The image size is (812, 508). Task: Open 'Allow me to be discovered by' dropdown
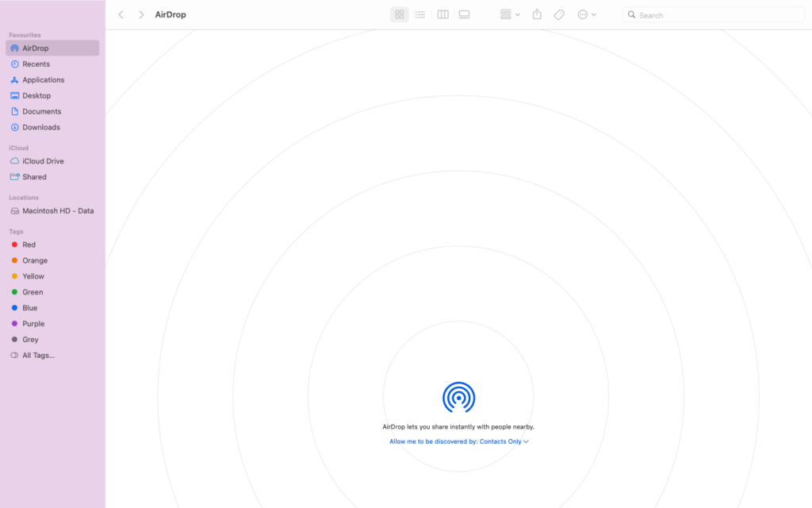459,441
